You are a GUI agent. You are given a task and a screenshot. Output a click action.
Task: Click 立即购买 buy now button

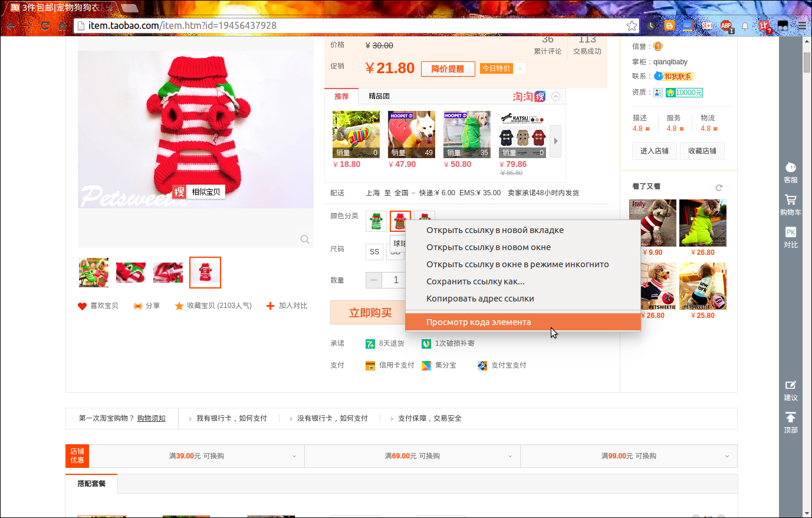point(368,313)
